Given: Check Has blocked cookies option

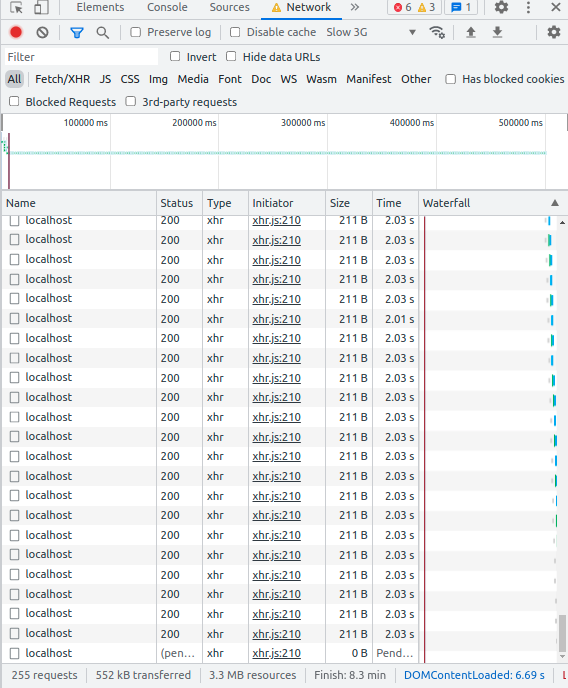Looking at the screenshot, I should tap(450, 79).
